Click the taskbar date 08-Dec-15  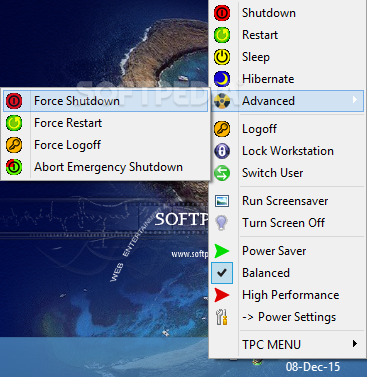(313, 367)
